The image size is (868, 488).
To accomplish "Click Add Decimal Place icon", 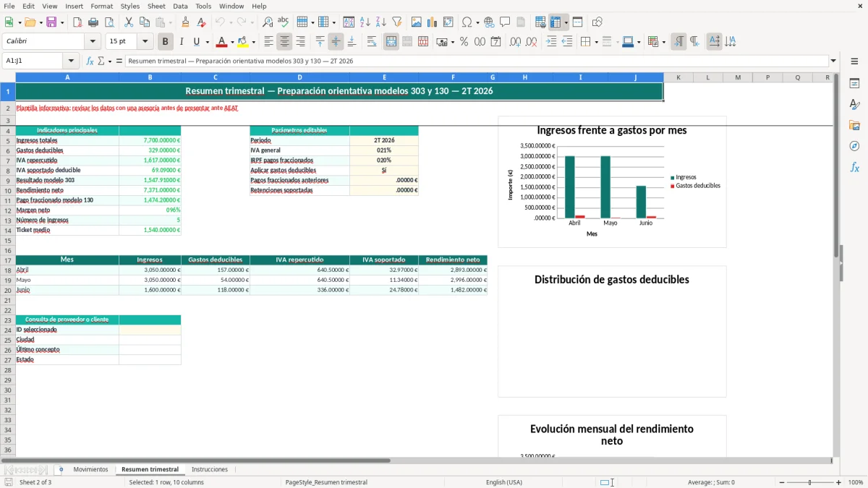I will [x=516, y=42].
